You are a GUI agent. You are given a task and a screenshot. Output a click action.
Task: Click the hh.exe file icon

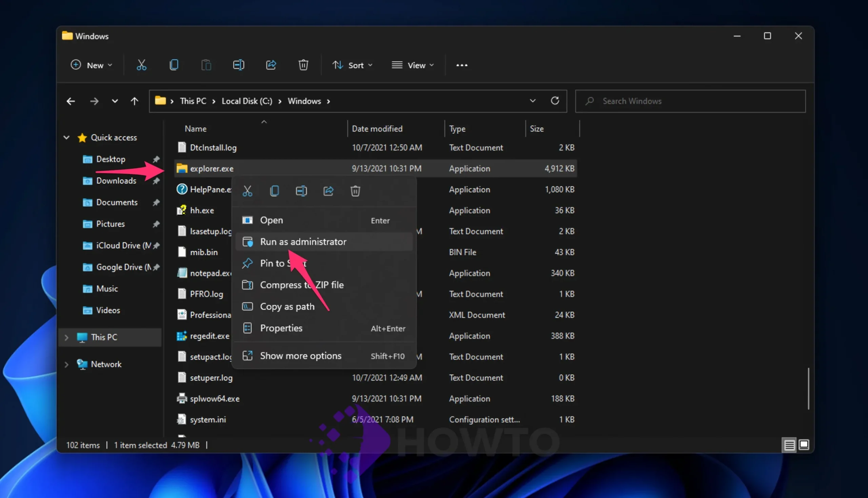click(181, 210)
